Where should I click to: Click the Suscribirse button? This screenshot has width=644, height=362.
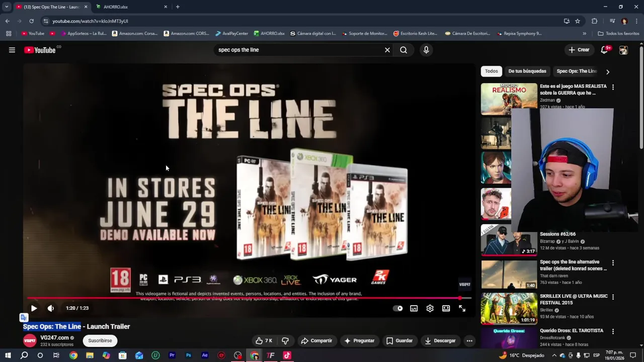click(x=100, y=340)
